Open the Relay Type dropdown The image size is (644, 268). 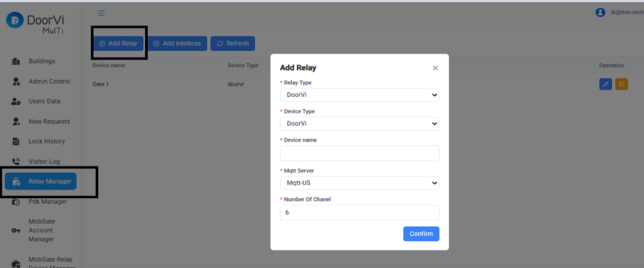(x=359, y=95)
